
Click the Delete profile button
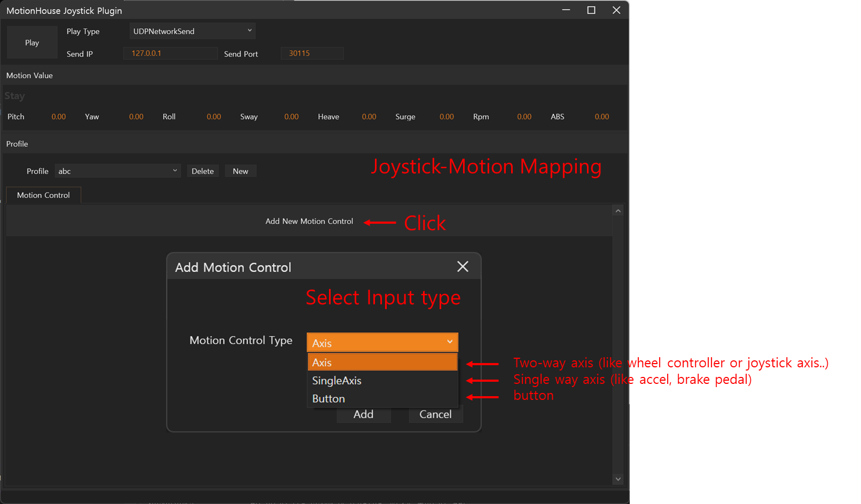tap(202, 171)
